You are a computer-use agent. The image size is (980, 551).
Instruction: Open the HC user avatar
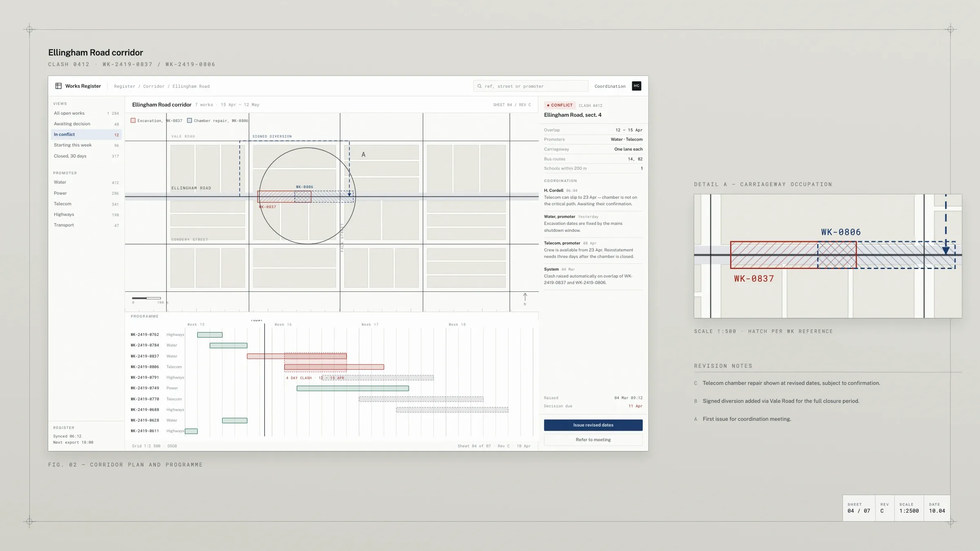coord(636,86)
